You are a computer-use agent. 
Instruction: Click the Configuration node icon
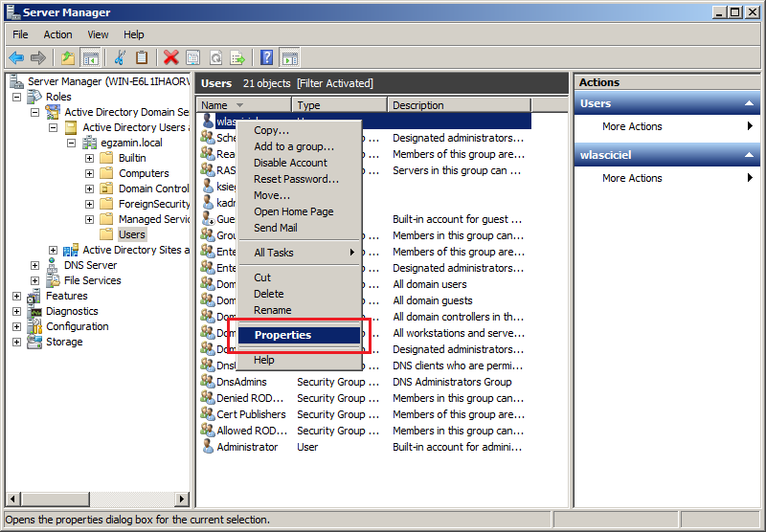pos(34,326)
